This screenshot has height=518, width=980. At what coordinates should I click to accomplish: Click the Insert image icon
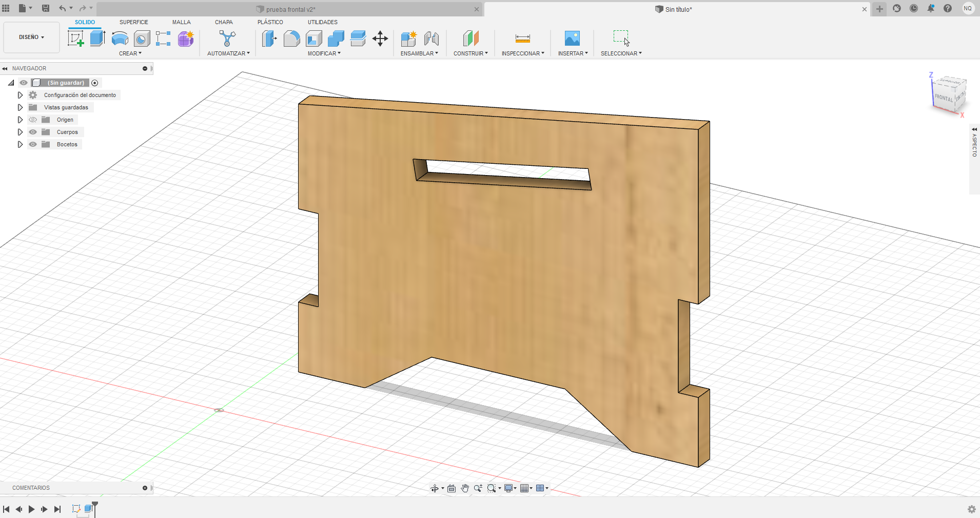click(572, 39)
